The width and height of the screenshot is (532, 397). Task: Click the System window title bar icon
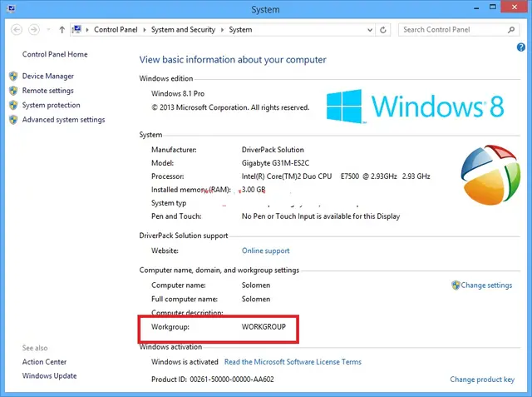(11, 7)
